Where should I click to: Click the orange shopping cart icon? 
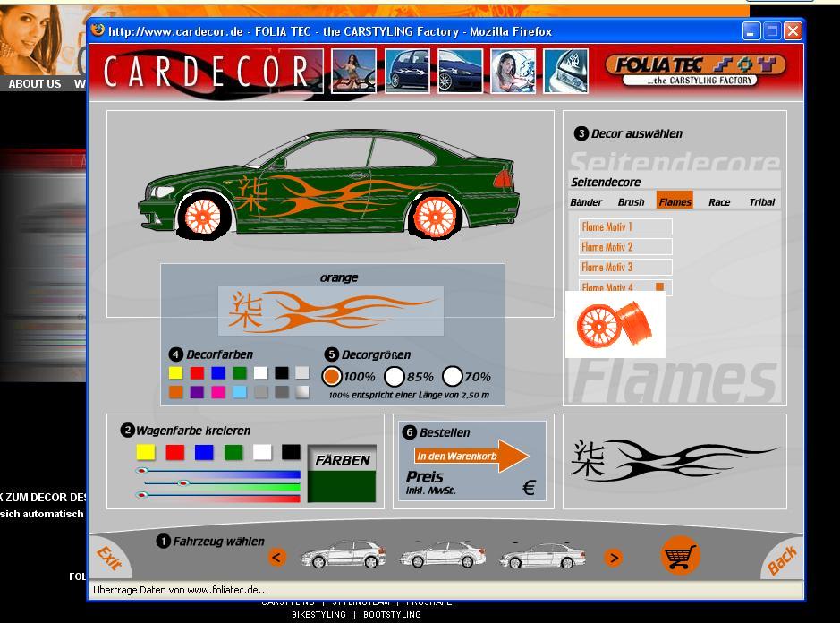click(x=680, y=556)
